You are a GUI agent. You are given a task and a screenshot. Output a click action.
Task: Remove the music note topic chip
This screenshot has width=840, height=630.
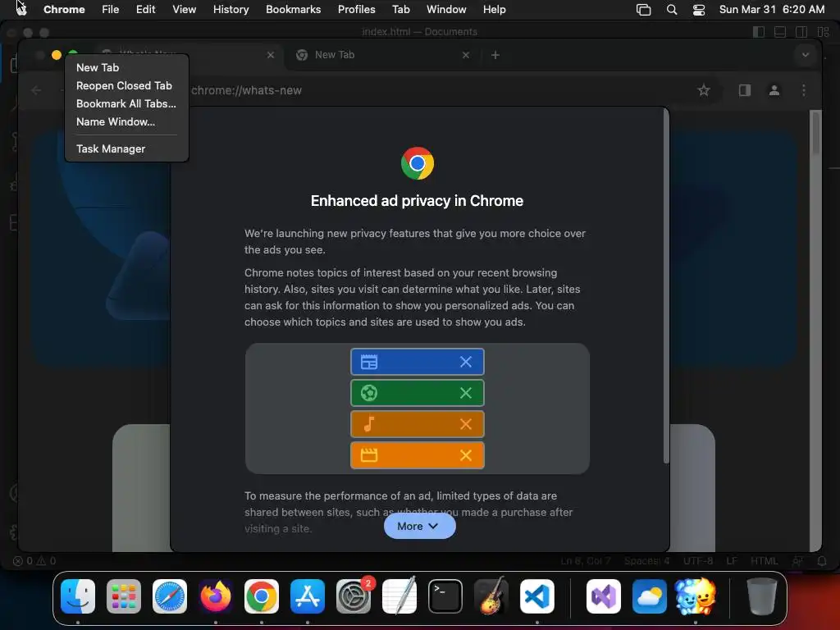[x=466, y=424]
